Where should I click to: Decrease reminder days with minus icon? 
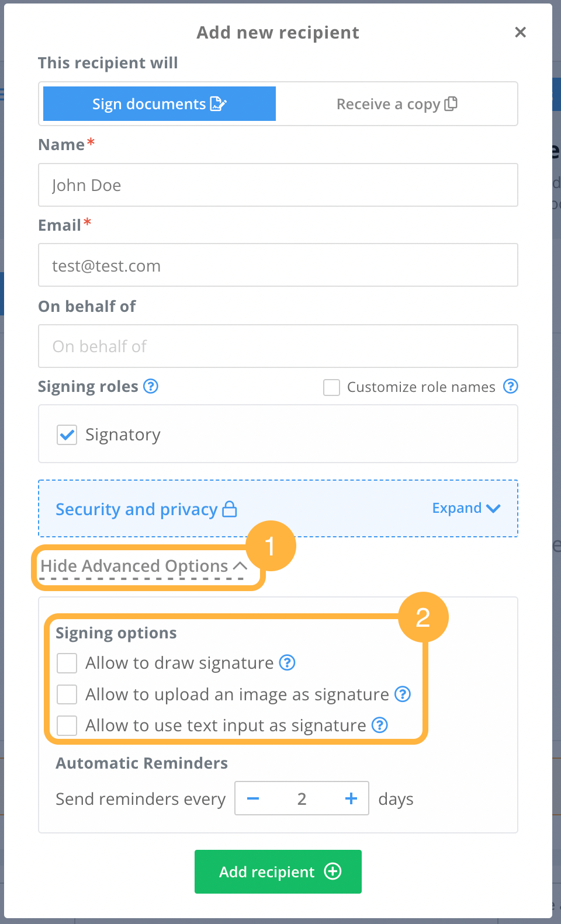(253, 798)
